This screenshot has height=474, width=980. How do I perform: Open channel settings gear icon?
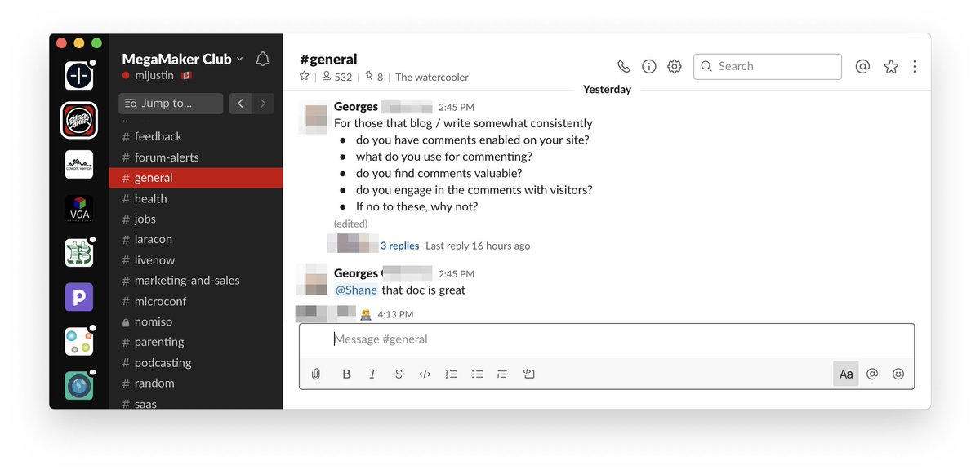674,67
